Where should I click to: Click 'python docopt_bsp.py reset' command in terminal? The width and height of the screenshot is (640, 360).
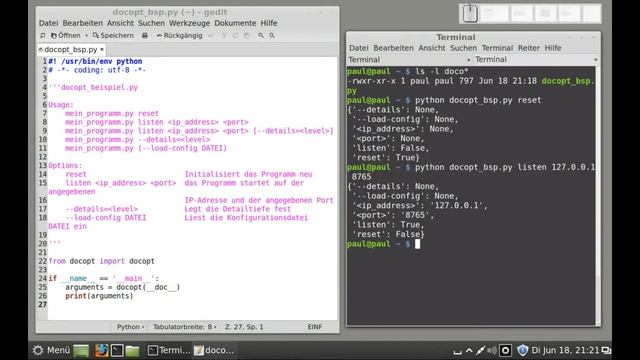(478, 100)
